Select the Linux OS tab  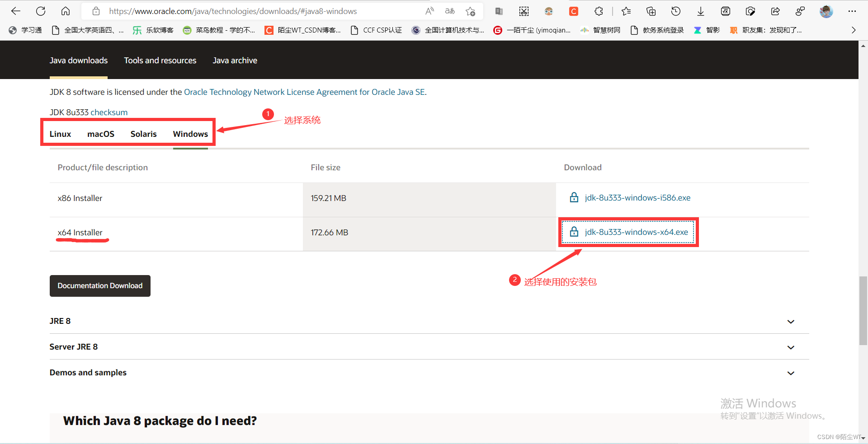tap(60, 134)
